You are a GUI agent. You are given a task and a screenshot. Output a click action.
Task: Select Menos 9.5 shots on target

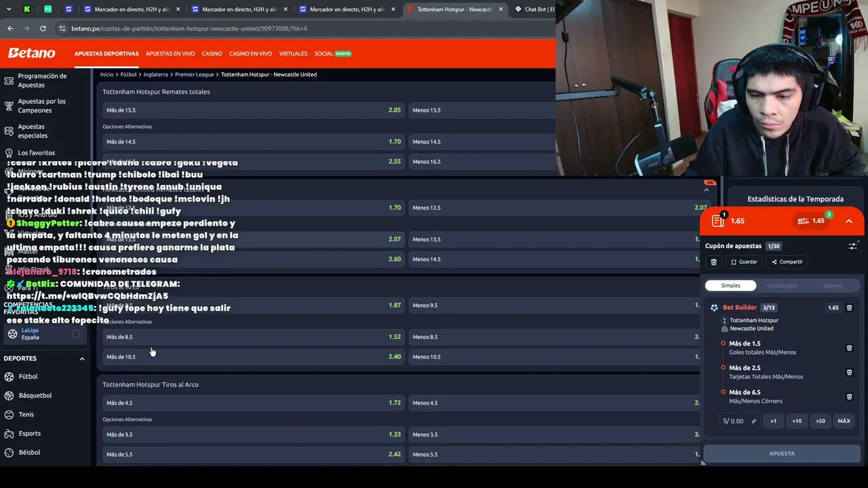click(x=554, y=305)
